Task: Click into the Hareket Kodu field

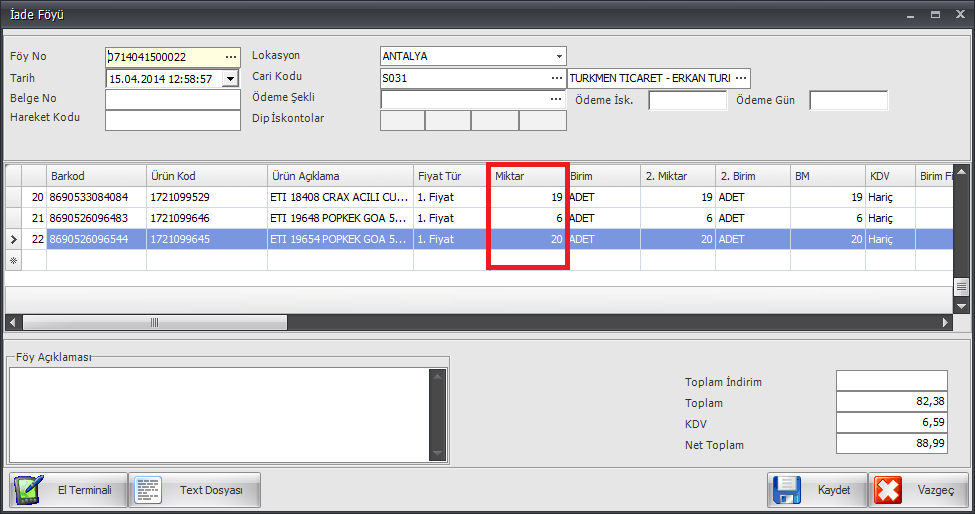Action: click(x=172, y=121)
